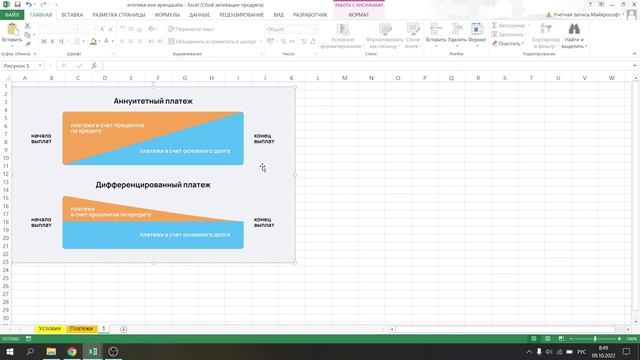
Task: Open Cell Styles (Стили ячеек) gallery
Action: click(413, 36)
